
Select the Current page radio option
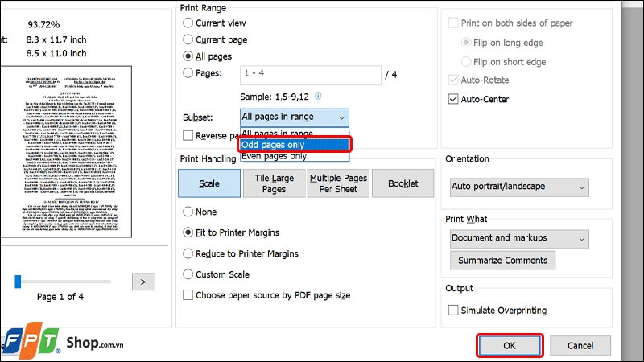click(188, 39)
